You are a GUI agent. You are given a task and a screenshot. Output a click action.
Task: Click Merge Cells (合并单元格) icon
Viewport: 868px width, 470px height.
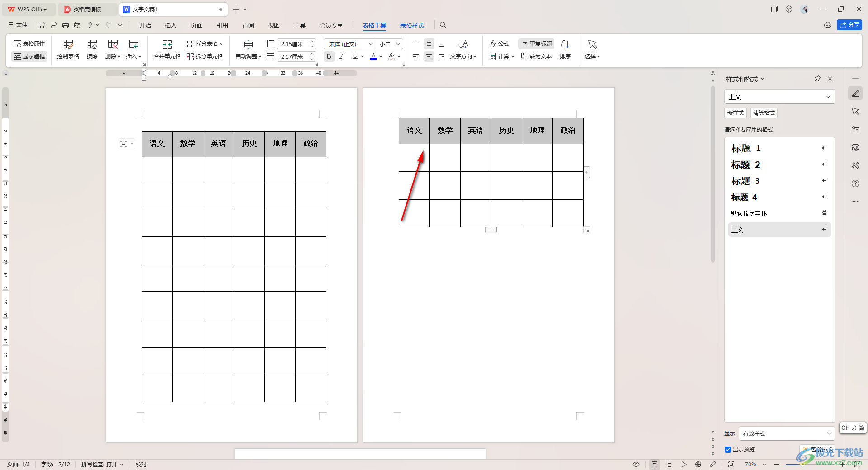point(167,50)
